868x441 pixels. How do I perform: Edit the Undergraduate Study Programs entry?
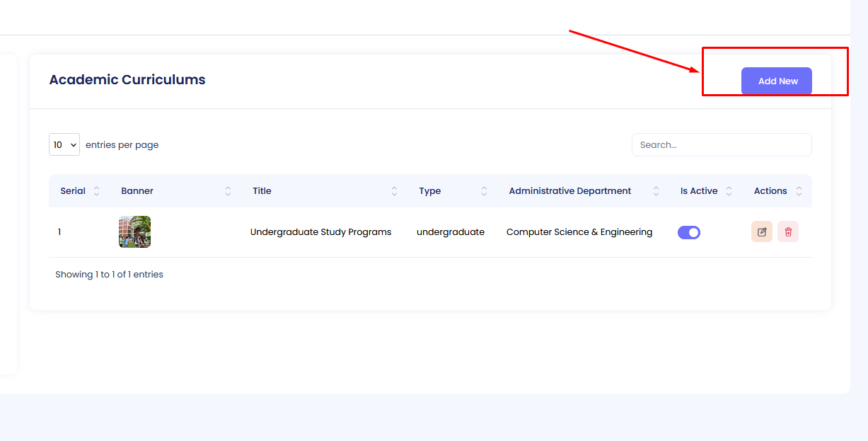(x=762, y=232)
